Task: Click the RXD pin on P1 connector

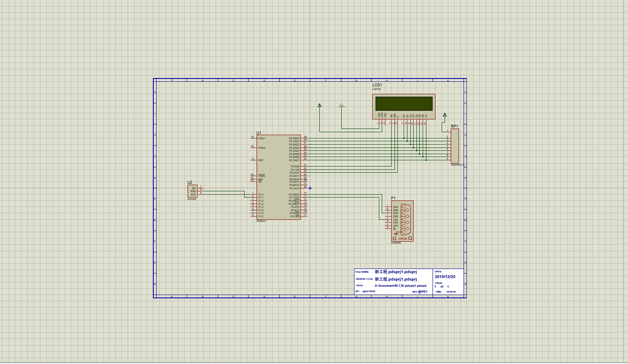Action: click(x=395, y=213)
